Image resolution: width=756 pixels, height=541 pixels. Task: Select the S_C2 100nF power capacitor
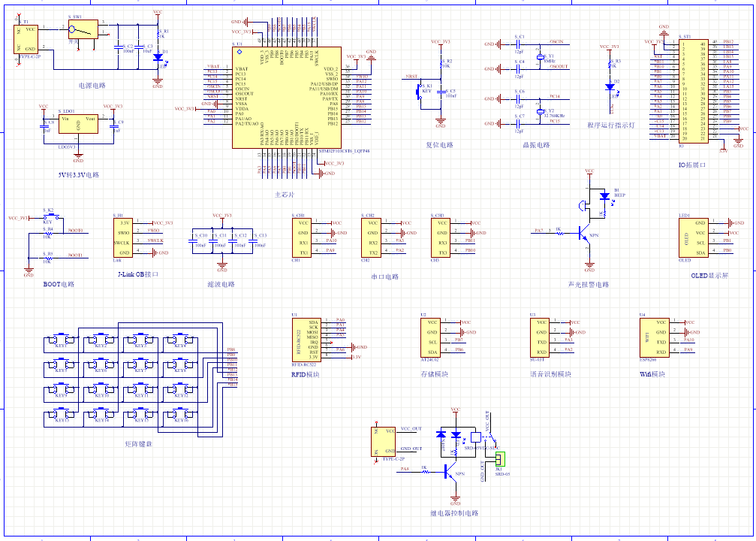pyautogui.click(x=118, y=47)
